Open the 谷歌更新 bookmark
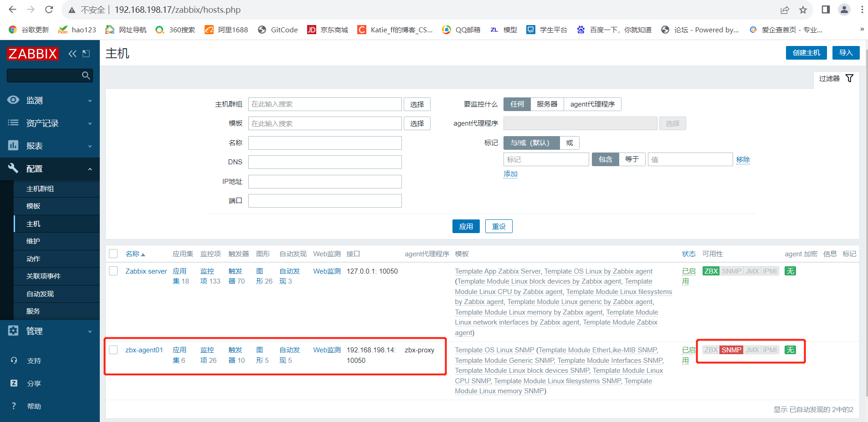Viewport: 868px width, 422px height. tap(29, 30)
